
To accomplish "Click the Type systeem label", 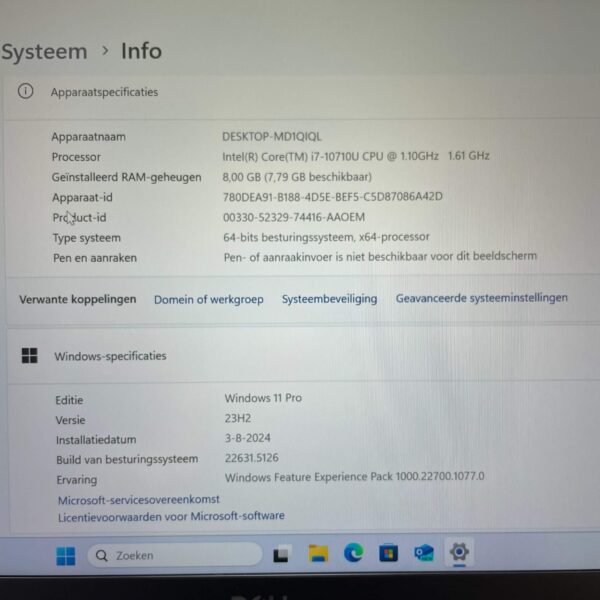I will [x=87, y=238].
